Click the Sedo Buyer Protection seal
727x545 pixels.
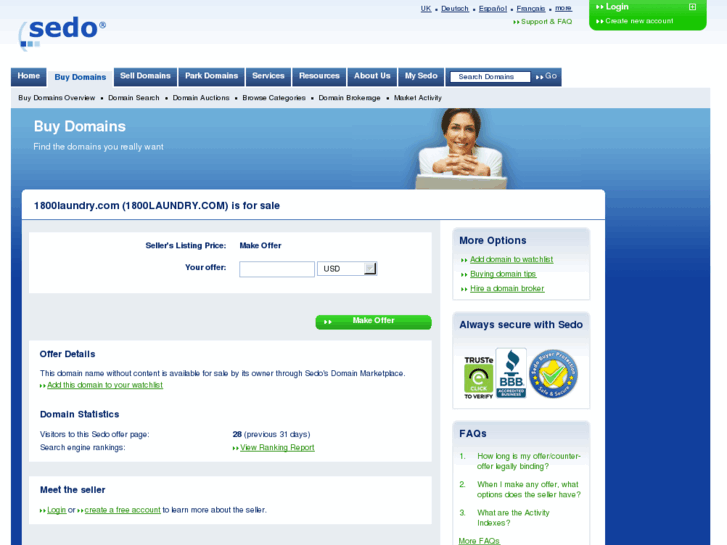pyautogui.click(x=553, y=373)
